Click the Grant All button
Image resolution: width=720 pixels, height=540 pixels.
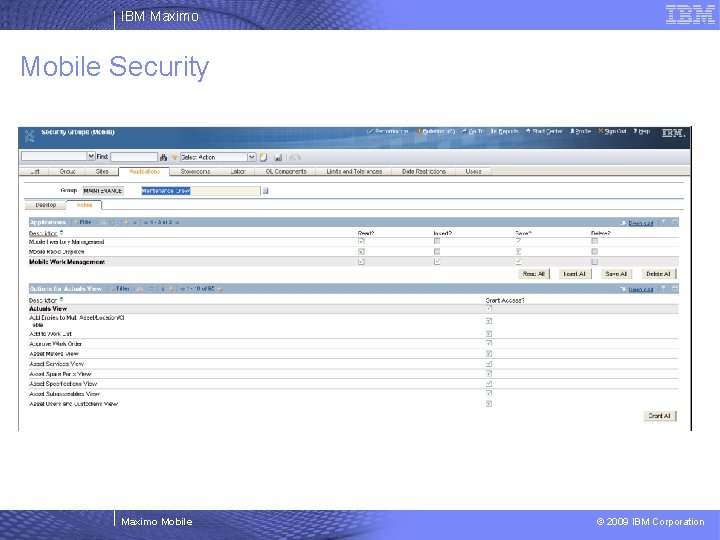click(x=659, y=416)
